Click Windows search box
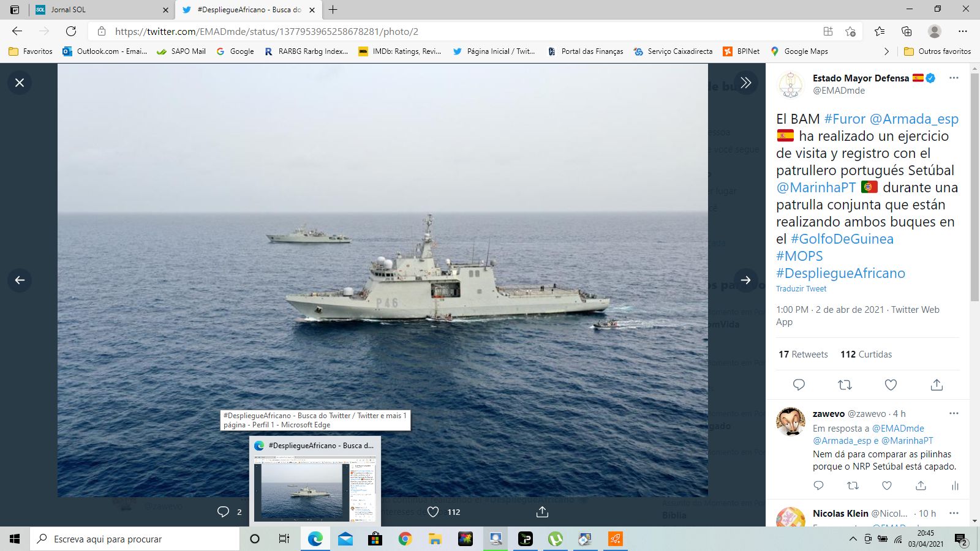Screen dimensions: 980x551 135,539
